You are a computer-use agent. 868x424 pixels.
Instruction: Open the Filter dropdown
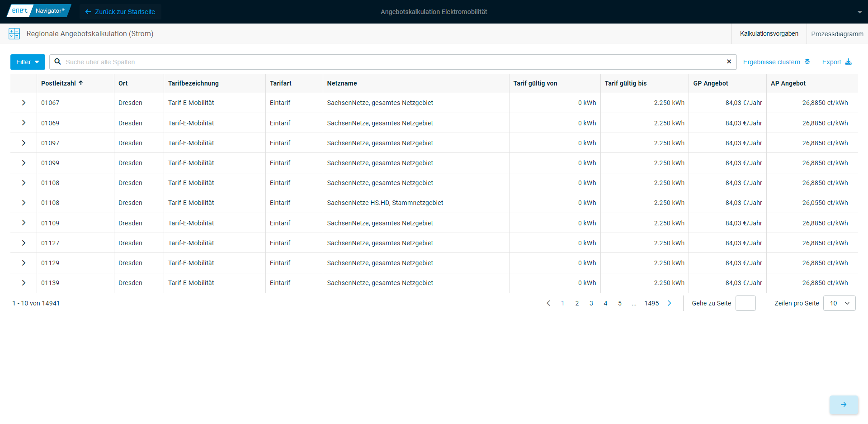(x=28, y=62)
